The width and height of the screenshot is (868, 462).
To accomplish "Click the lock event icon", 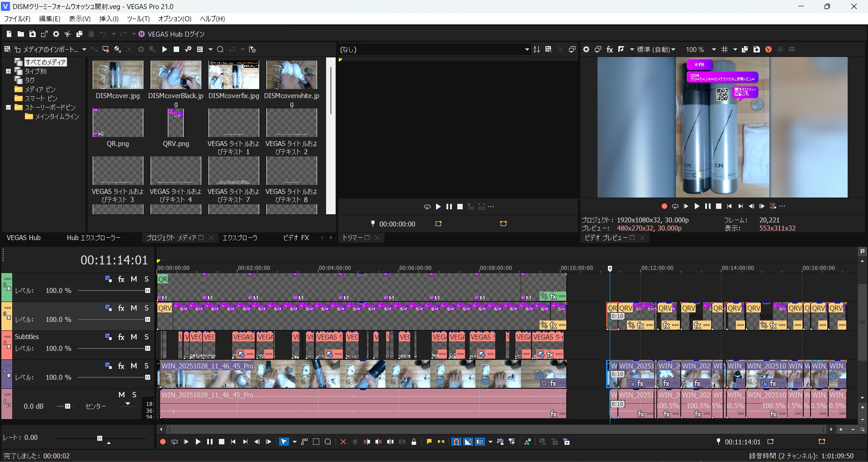I will coord(414,442).
